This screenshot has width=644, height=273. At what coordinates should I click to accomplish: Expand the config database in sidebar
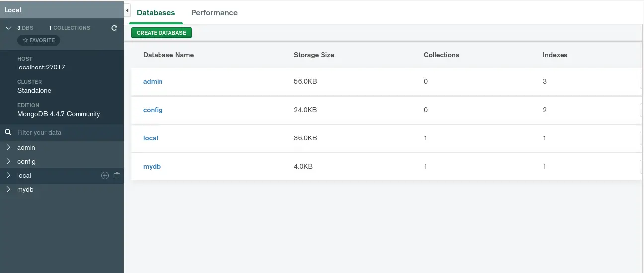click(8, 161)
